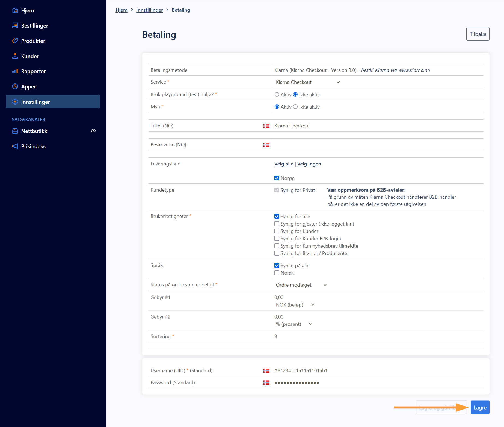Follow the Innstillinger breadcrumb link

[x=150, y=10]
